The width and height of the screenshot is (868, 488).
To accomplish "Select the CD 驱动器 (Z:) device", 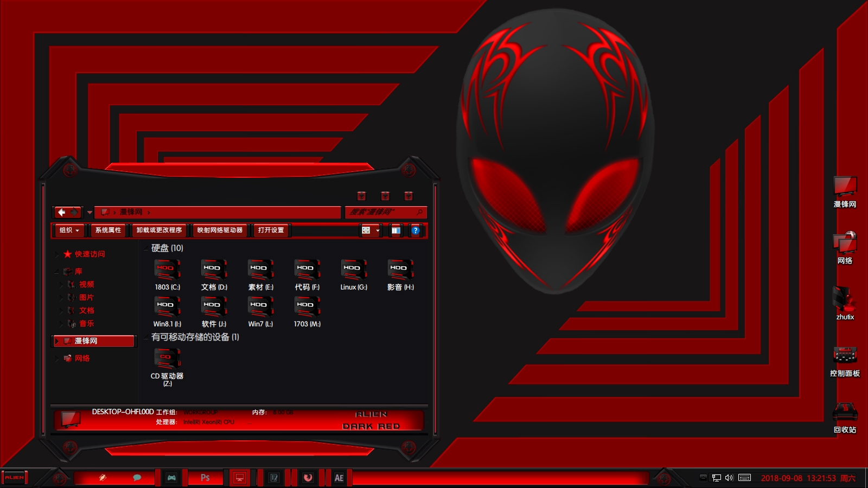I will point(167,368).
